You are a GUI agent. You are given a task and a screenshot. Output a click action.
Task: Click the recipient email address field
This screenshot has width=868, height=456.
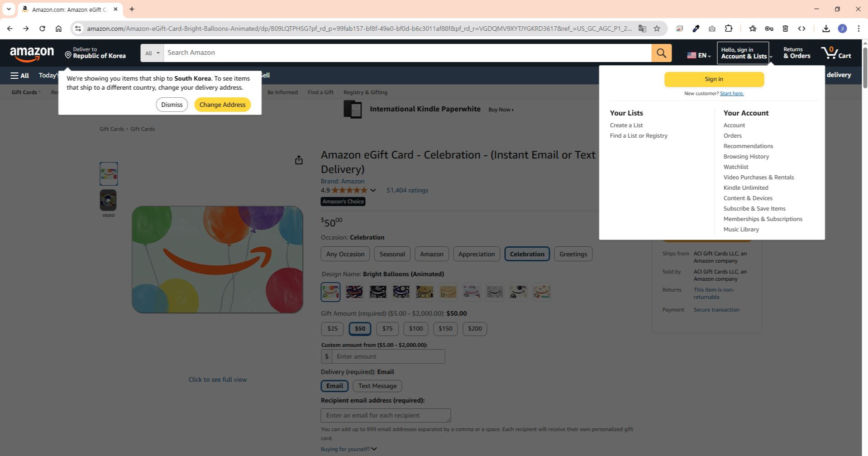pyautogui.click(x=386, y=415)
